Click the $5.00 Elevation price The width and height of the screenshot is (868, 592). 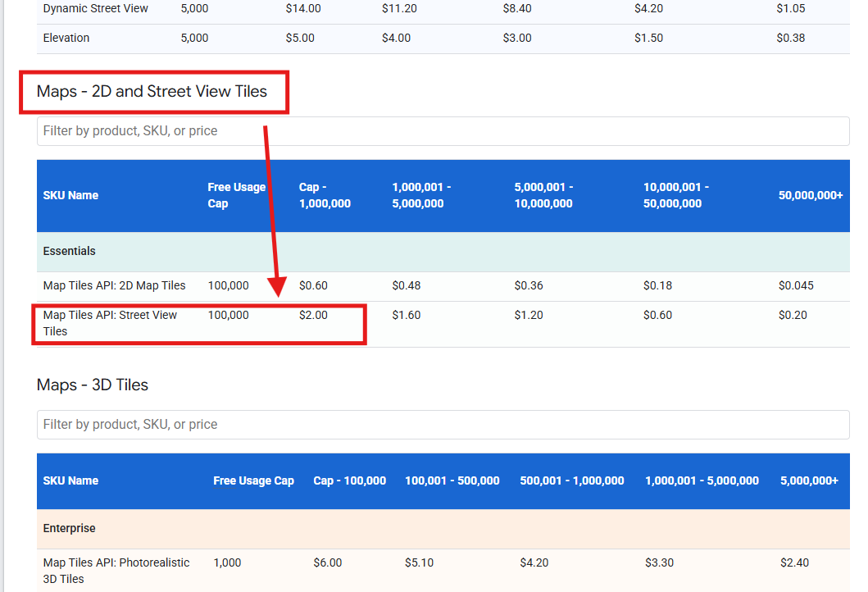click(x=300, y=39)
